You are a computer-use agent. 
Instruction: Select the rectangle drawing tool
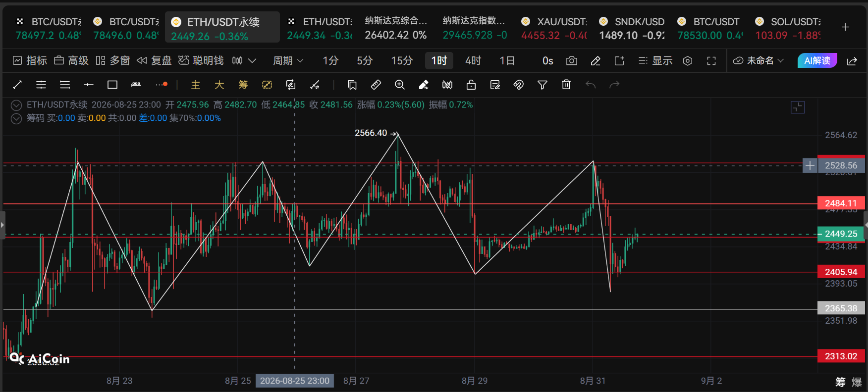tap(112, 85)
